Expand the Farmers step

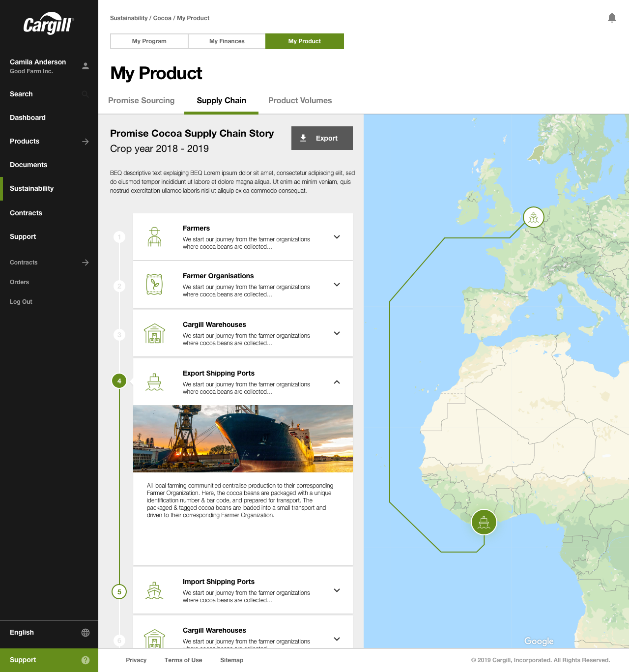tap(337, 237)
